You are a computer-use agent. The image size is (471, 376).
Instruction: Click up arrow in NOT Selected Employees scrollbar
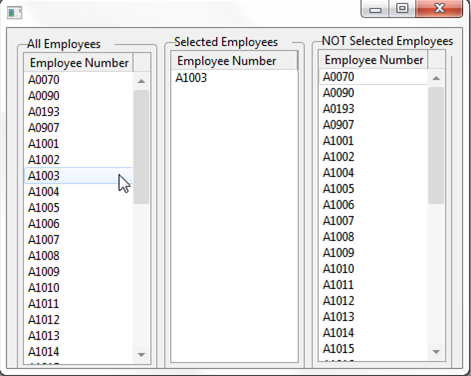(x=436, y=78)
